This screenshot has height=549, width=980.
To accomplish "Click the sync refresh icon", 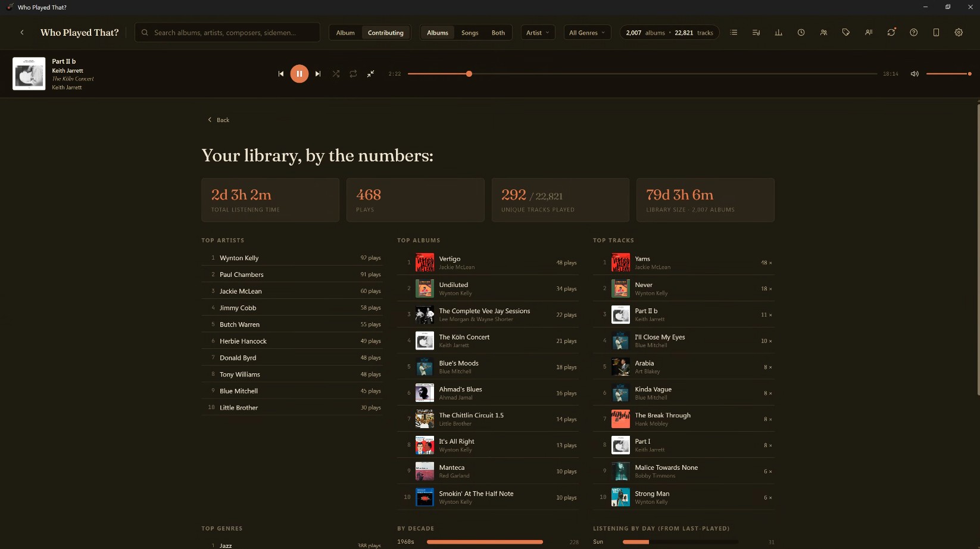I will (891, 33).
